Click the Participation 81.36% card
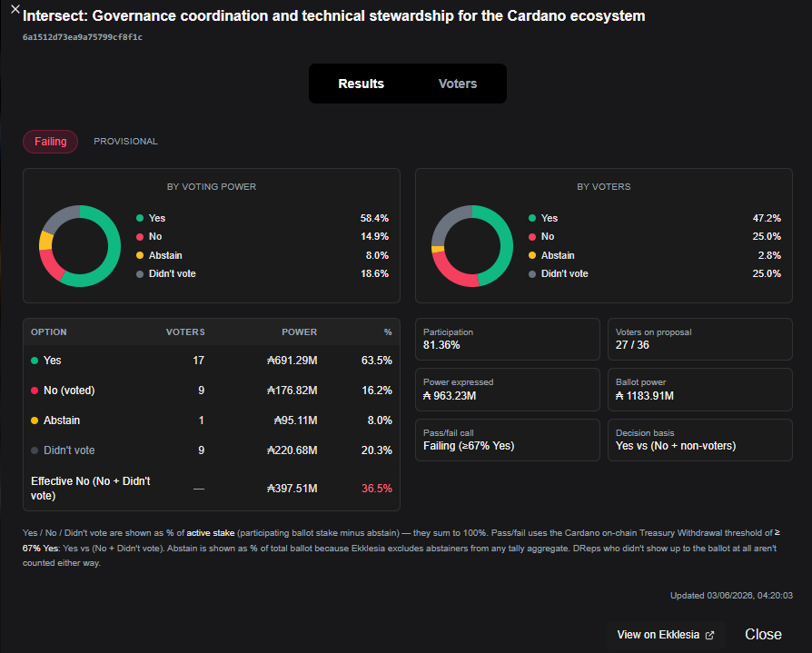This screenshot has width=812, height=653. pyautogui.click(x=508, y=339)
